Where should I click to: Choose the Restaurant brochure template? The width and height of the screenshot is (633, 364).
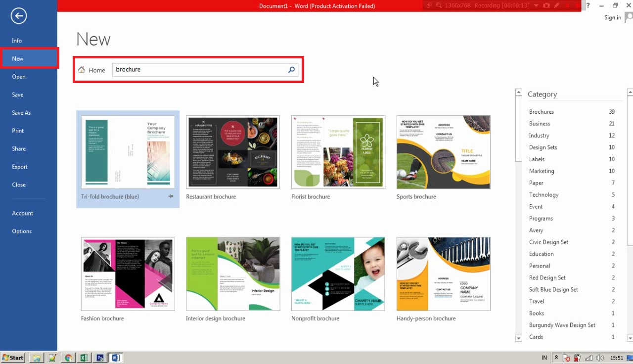[233, 152]
